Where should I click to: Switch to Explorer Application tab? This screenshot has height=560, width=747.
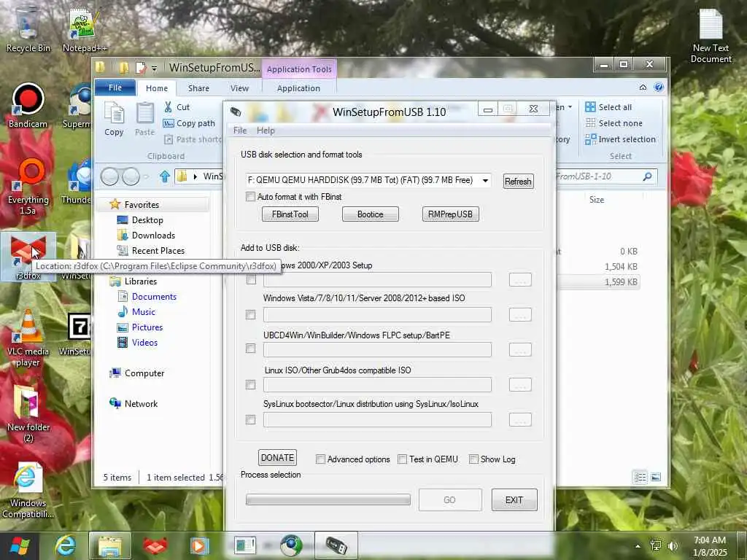tap(298, 88)
